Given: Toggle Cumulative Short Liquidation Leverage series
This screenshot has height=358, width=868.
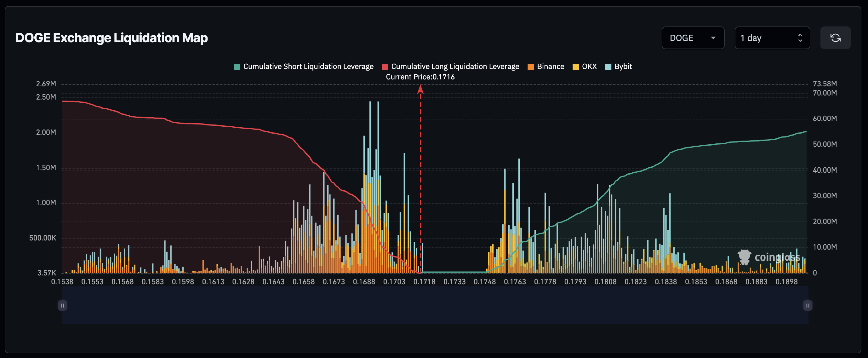Looking at the screenshot, I should point(308,67).
